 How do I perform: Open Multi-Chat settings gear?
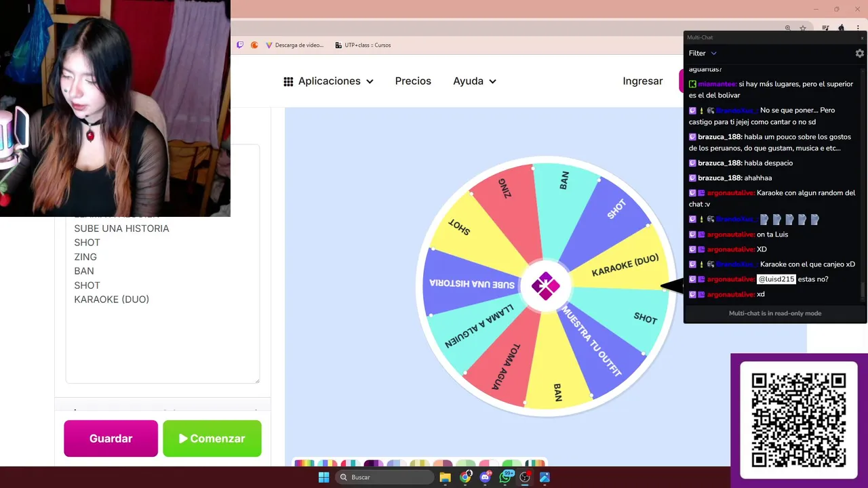point(860,53)
